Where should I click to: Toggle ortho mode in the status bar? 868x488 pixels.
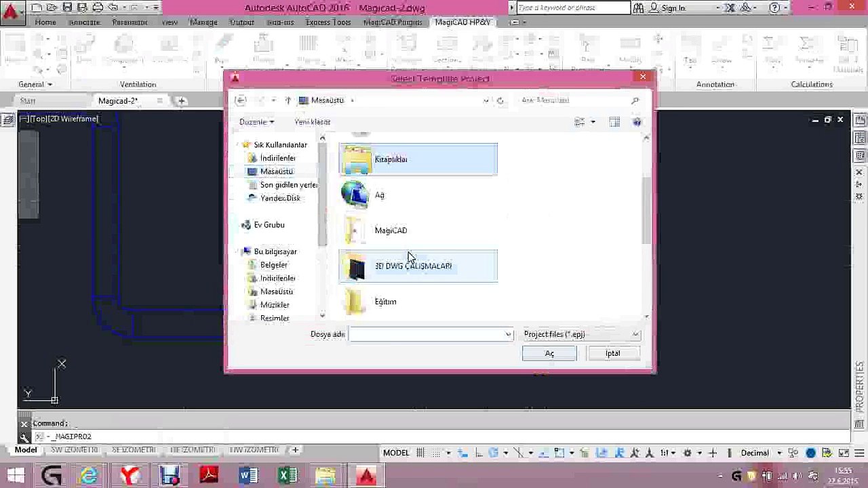479,453
